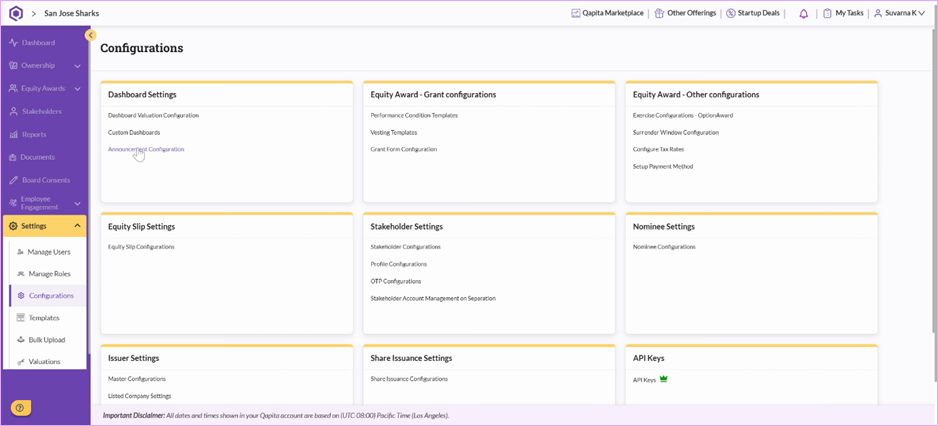Viewport: 938px width, 426px height.
Task: Click the Manage Roles icon
Action: [x=21, y=274]
